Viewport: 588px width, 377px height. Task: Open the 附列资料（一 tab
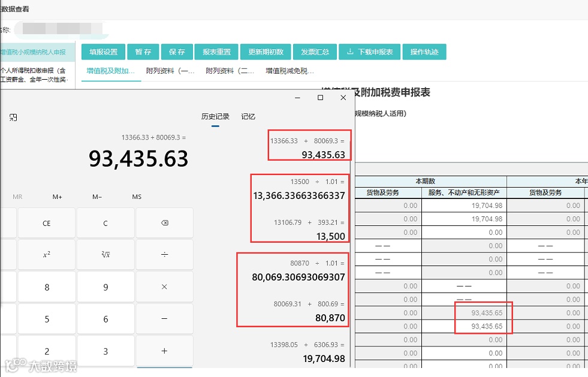coord(170,71)
